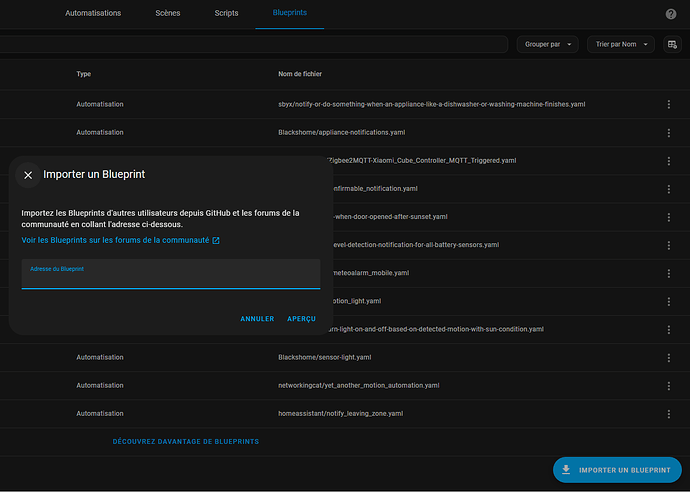Viewport: 690px width, 492px height.
Task: Click the table settings icon beside sort
Action: tap(672, 44)
